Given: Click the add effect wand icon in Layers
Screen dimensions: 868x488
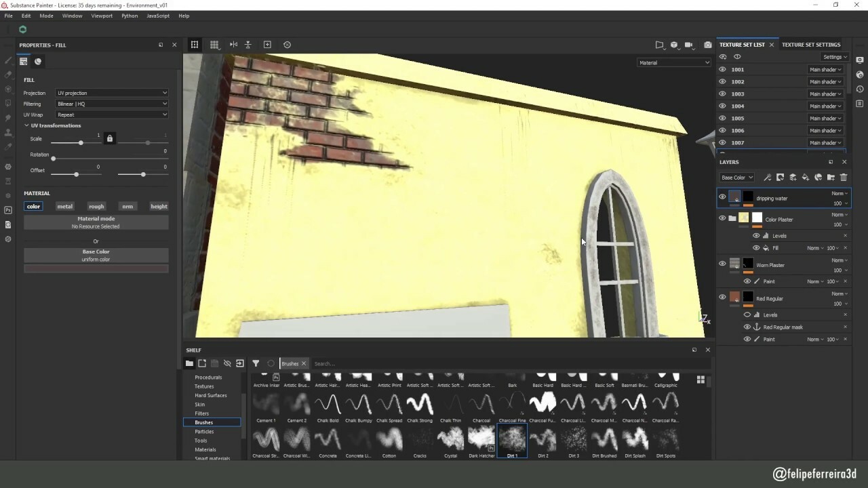Looking at the screenshot, I should click(x=768, y=177).
